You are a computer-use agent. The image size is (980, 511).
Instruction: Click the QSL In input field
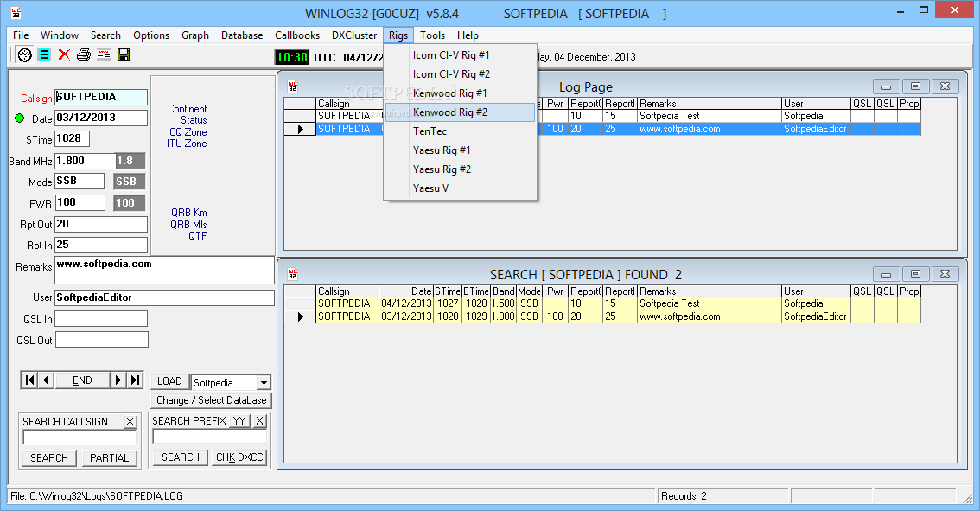tap(101, 319)
